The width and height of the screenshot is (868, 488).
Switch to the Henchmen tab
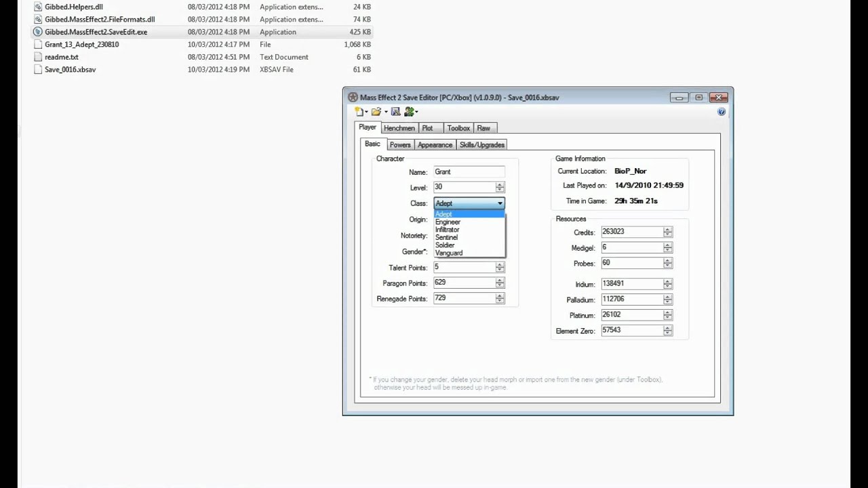point(399,128)
